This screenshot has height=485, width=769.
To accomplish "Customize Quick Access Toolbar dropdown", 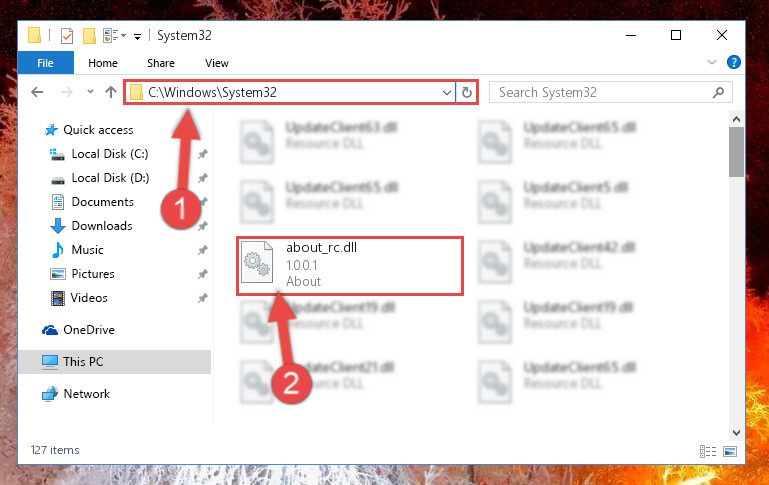I will [x=138, y=36].
